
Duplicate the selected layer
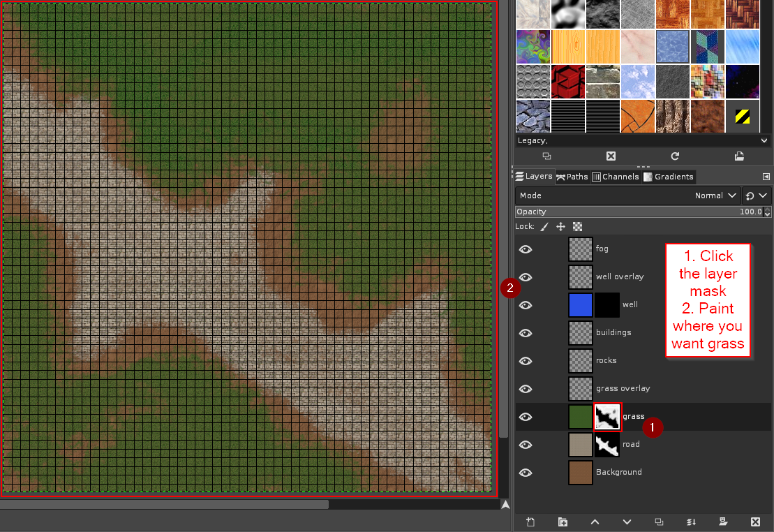click(x=659, y=522)
